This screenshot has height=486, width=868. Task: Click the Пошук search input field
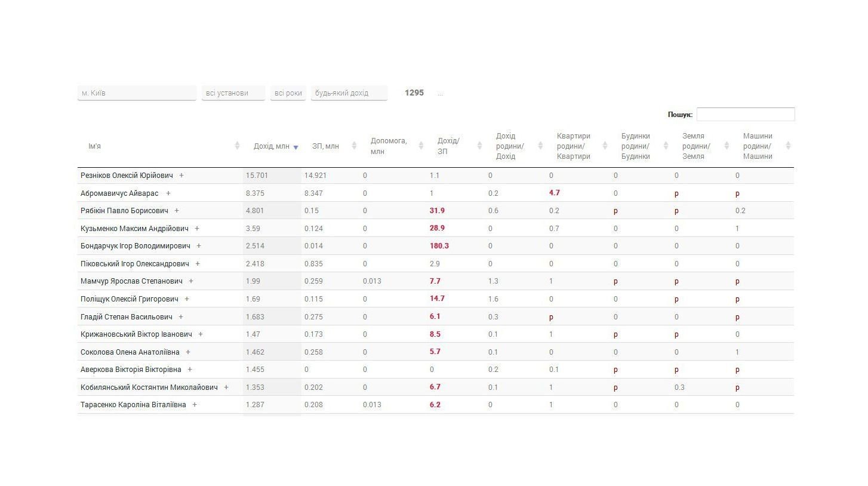pyautogui.click(x=746, y=114)
